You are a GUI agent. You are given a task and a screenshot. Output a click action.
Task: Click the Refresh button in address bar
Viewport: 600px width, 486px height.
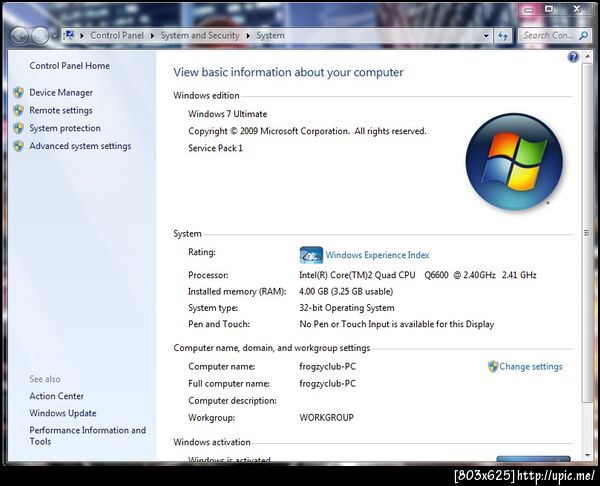click(x=503, y=36)
